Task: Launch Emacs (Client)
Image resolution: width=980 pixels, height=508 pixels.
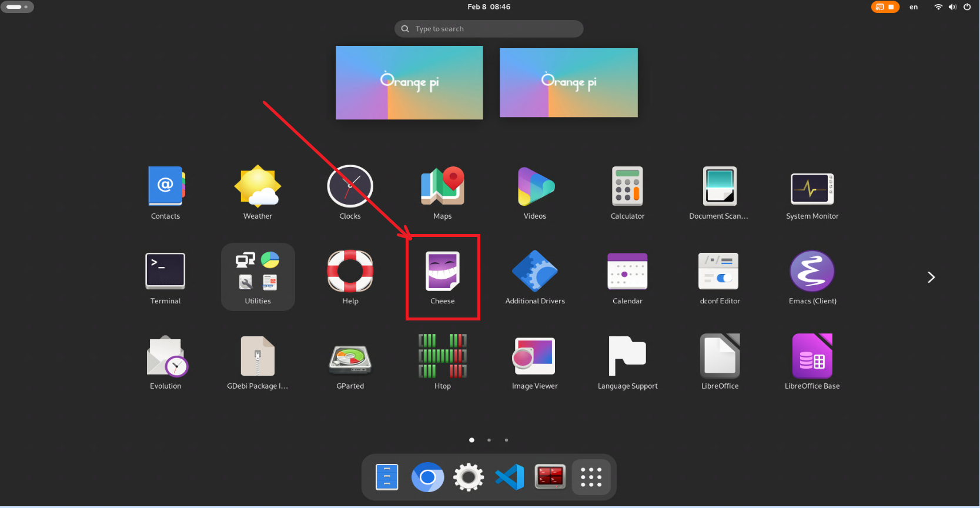Action: point(812,272)
